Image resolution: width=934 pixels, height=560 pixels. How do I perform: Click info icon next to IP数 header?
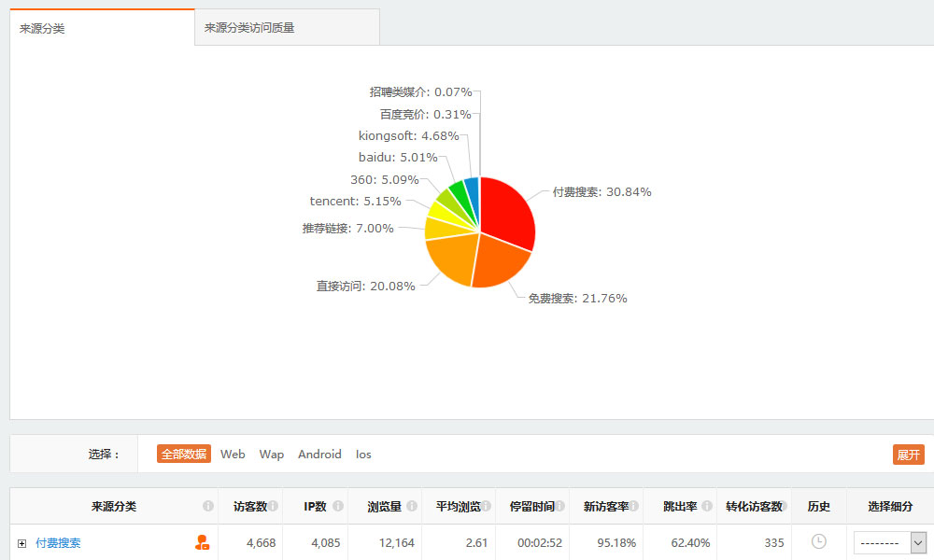coord(338,506)
